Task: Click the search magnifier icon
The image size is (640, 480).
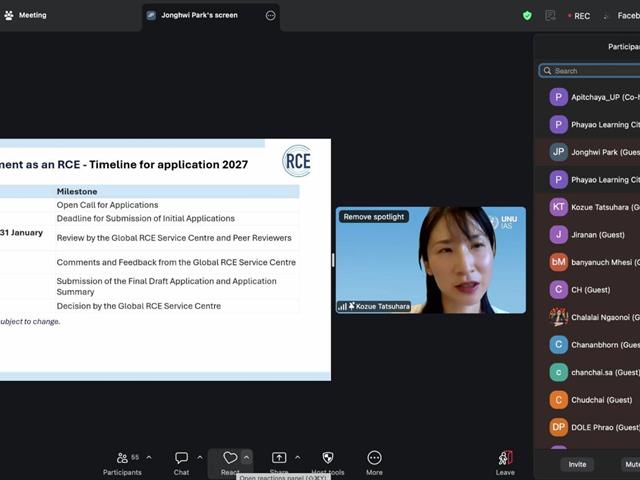Action: 547,71
